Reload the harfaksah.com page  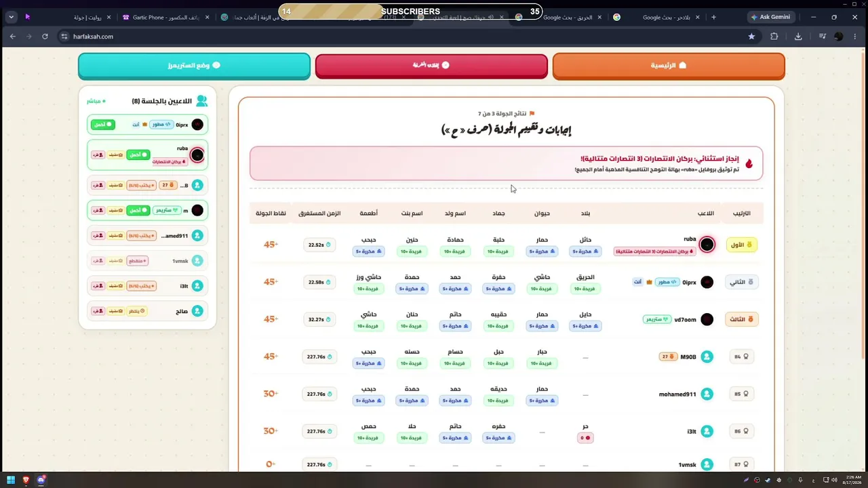point(45,37)
